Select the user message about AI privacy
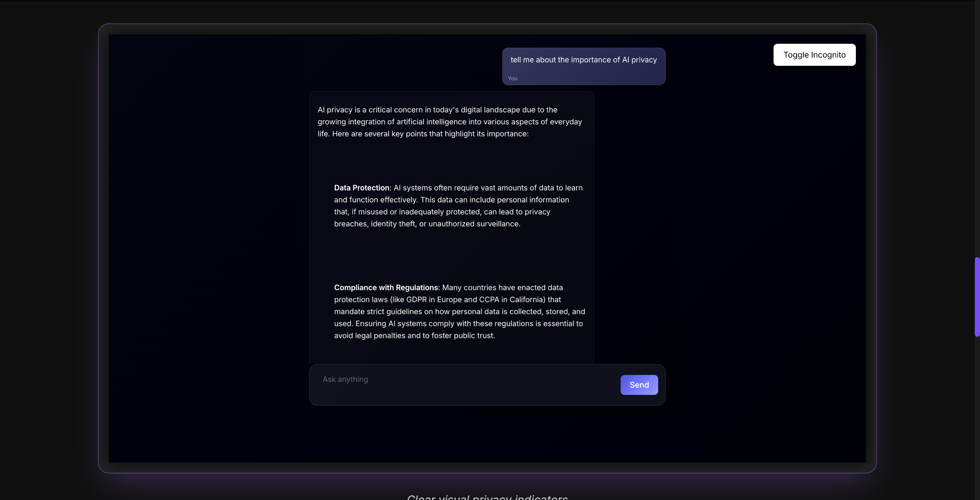This screenshot has height=500, width=980. pos(583,60)
